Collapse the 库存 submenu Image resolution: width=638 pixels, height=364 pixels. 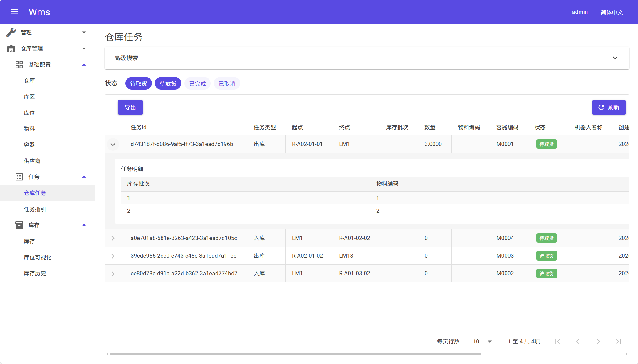[x=84, y=225]
